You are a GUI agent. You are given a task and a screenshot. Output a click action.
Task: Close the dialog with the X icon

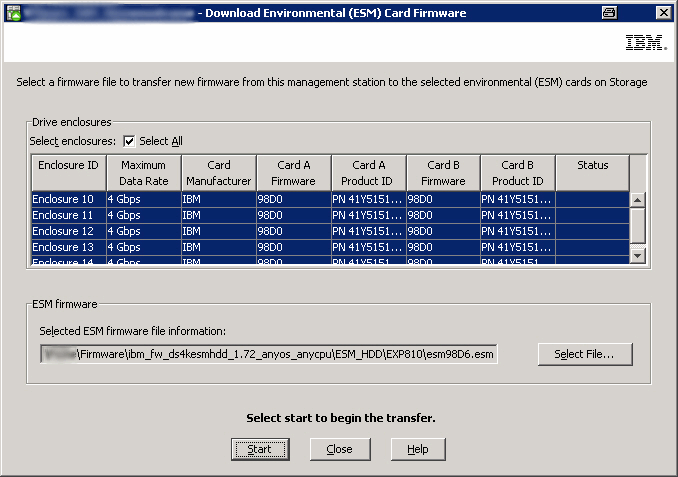662,12
